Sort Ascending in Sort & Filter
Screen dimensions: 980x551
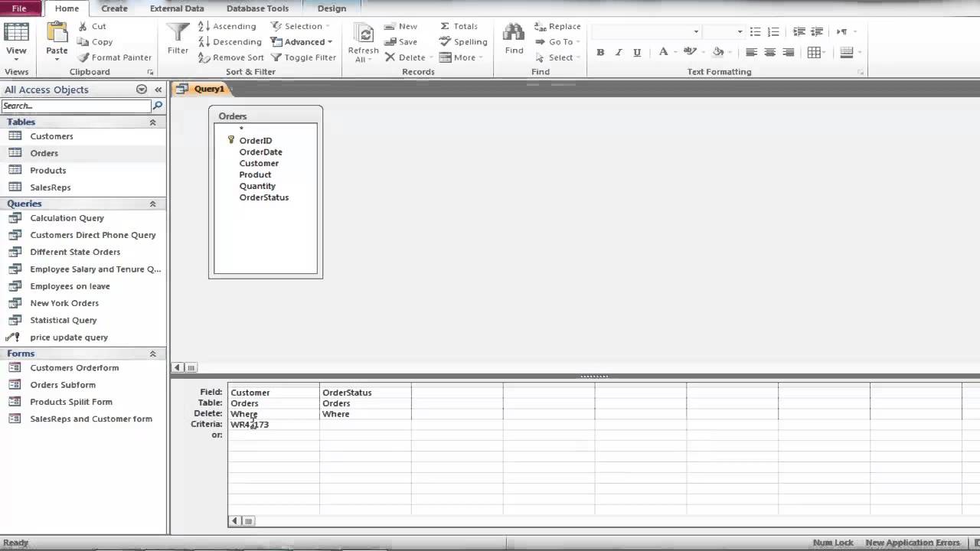(227, 26)
